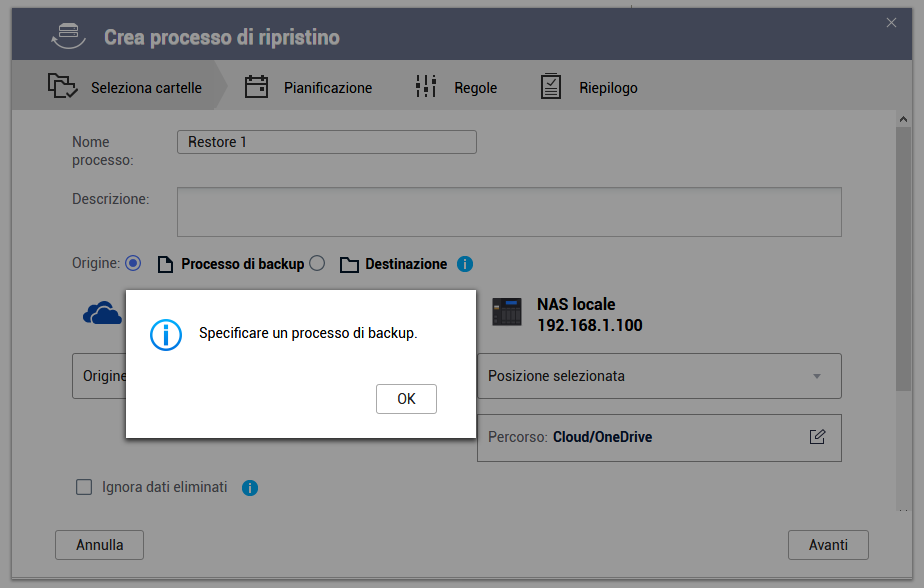The width and height of the screenshot is (924, 588).
Task: Go to the Pianificazione step
Action: tap(308, 88)
